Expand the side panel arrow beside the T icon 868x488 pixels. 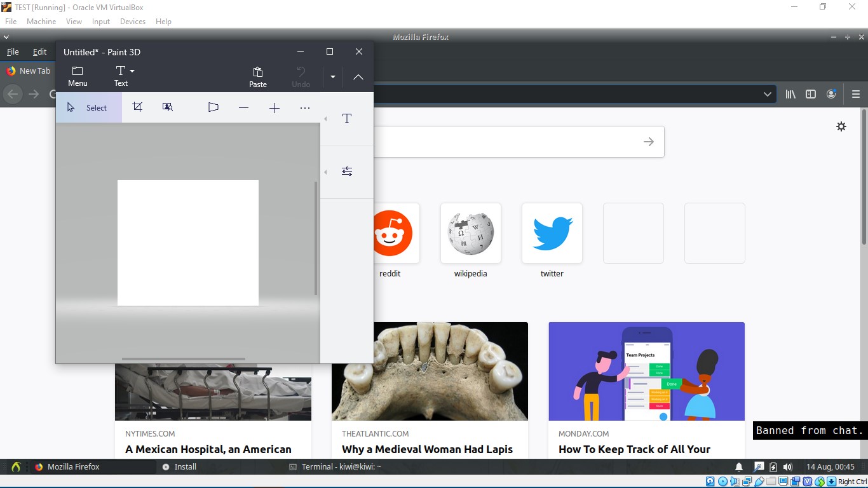click(326, 119)
